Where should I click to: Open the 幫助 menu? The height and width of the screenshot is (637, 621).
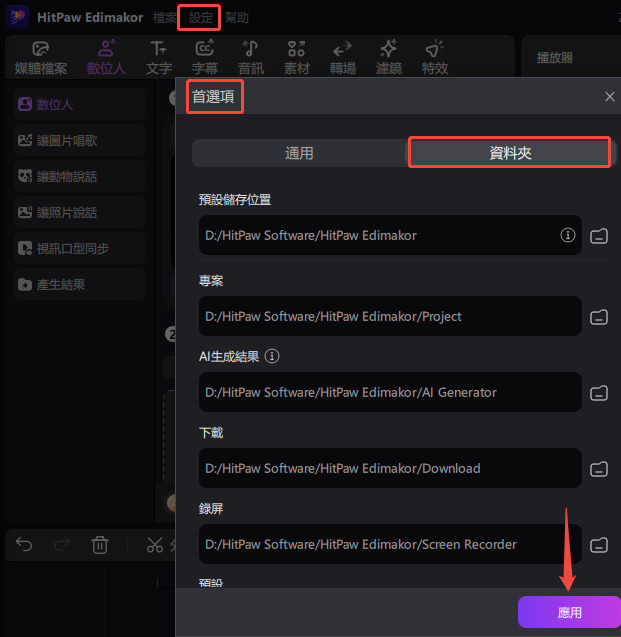tap(237, 18)
